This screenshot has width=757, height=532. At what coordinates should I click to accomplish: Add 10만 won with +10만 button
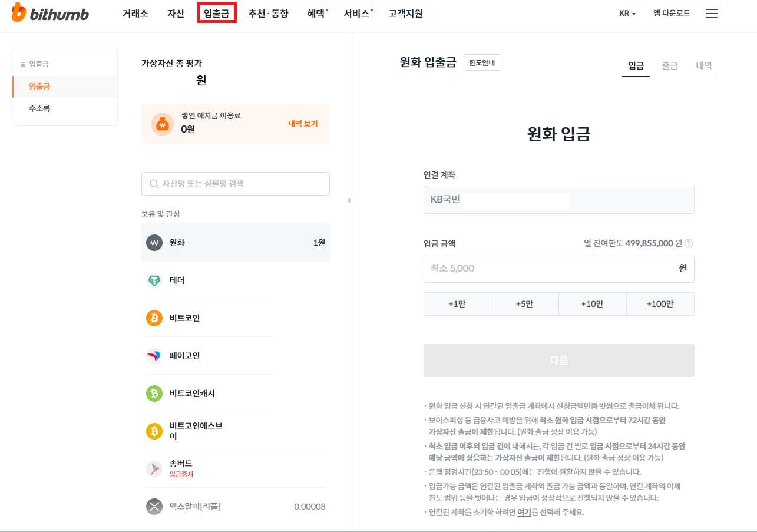click(x=593, y=304)
